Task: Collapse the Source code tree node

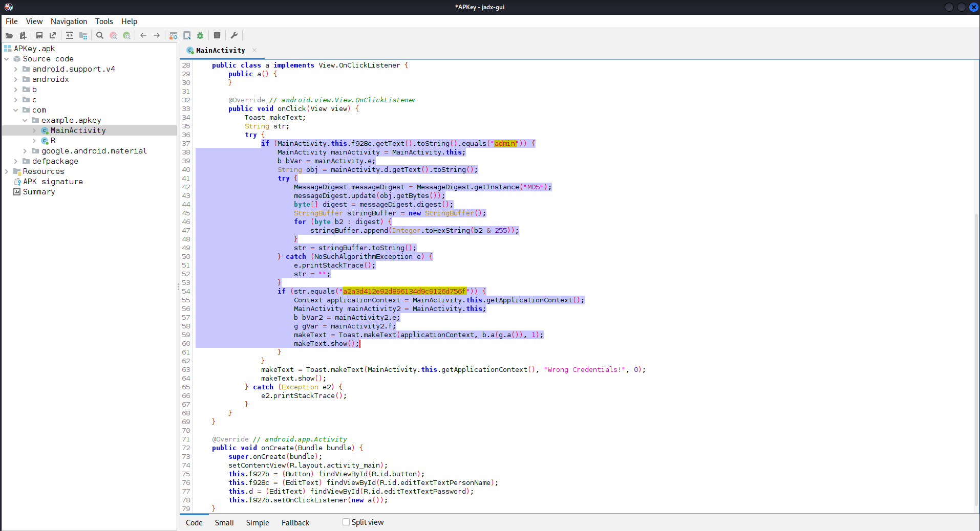Action: 7,59
